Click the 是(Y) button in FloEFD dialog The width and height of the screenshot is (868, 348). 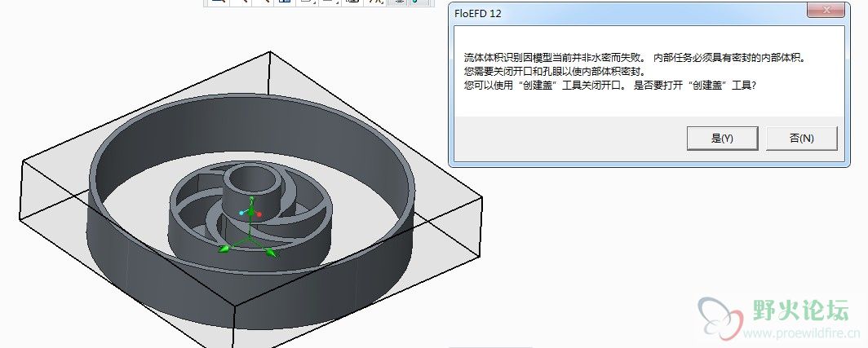coord(722,139)
